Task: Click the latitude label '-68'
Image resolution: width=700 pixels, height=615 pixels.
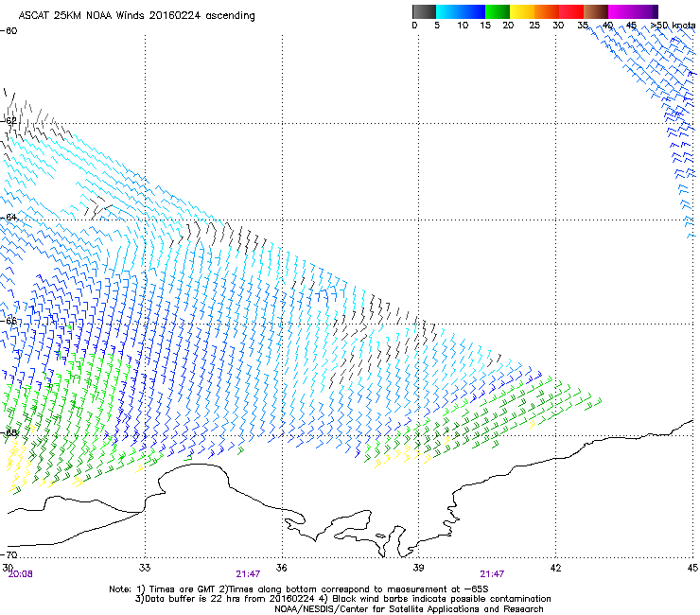Action: [9, 432]
